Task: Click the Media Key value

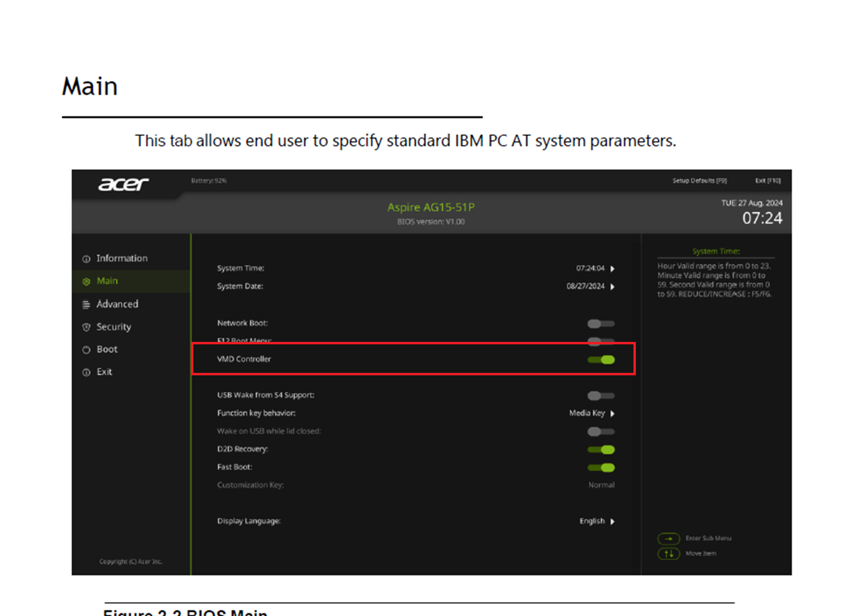Action: click(587, 413)
